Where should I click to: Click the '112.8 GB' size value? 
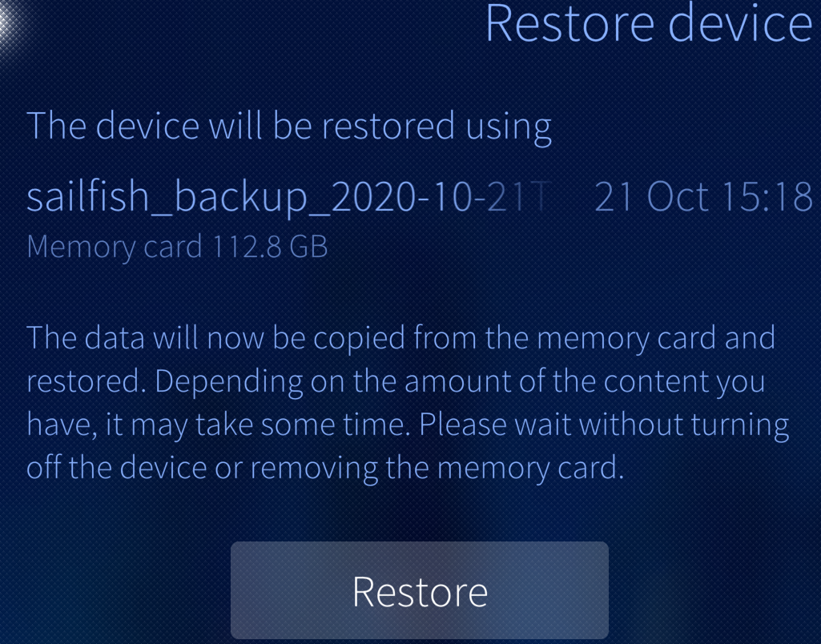271,247
